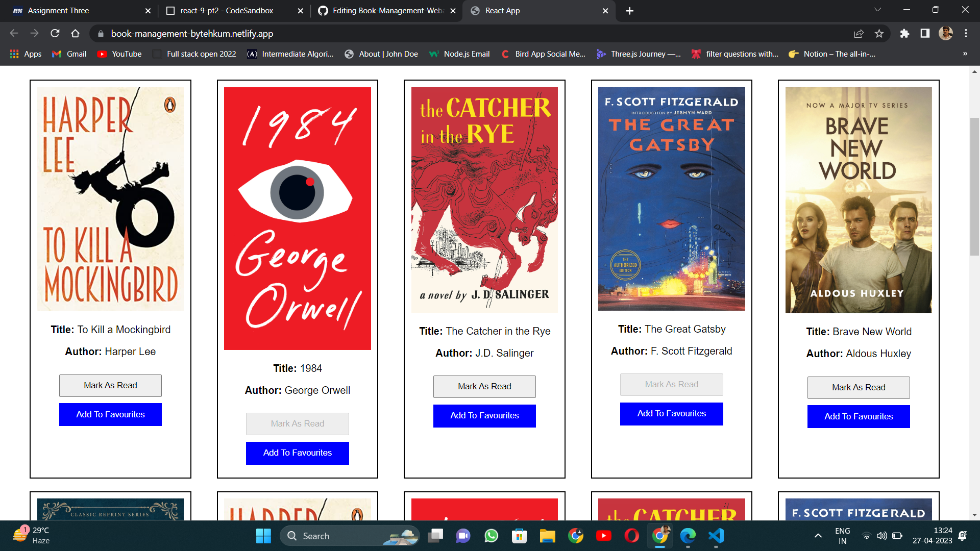Open the Gmail bookmark

[68, 54]
